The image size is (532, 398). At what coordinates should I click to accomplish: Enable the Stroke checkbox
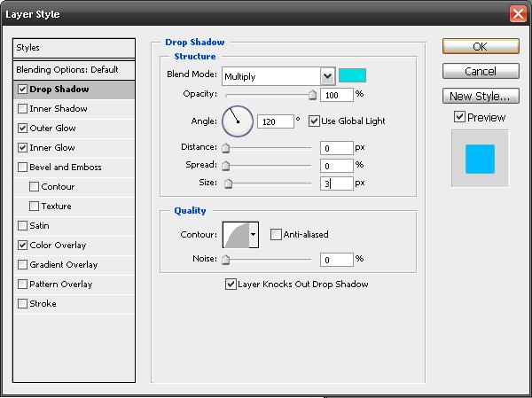[22, 304]
